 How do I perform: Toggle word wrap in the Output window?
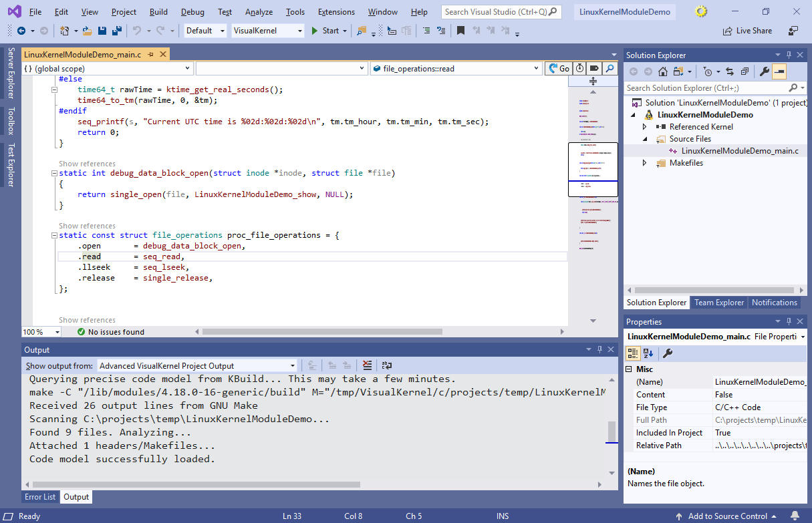tap(387, 365)
